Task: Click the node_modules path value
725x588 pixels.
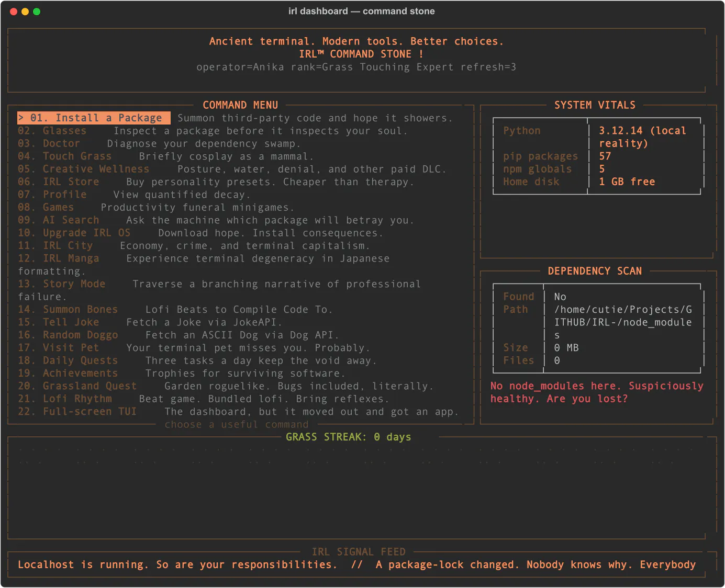Action: [623, 322]
